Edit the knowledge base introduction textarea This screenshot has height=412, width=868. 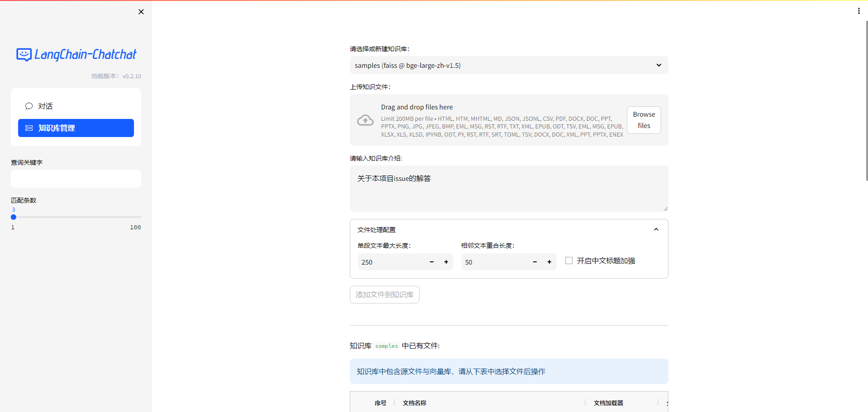(509, 189)
